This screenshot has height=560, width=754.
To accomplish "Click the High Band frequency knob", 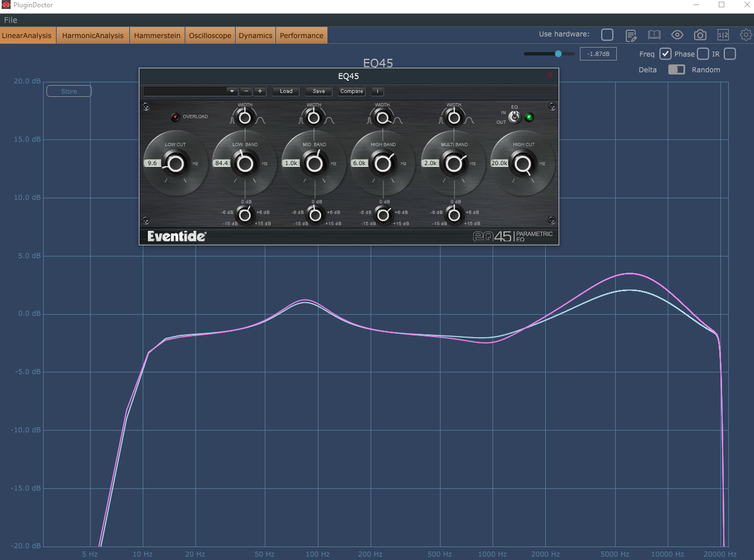I will [383, 164].
